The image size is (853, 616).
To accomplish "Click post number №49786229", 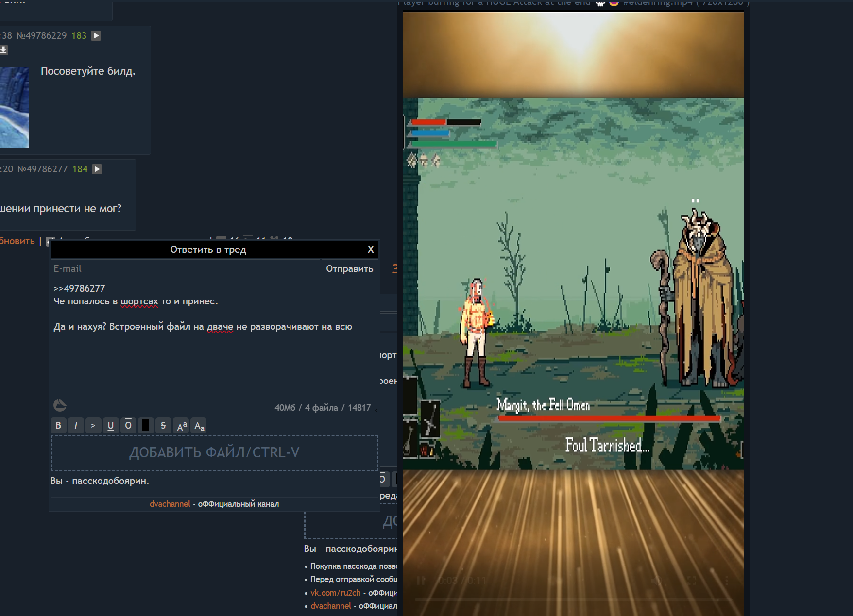I will click(x=42, y=35).
